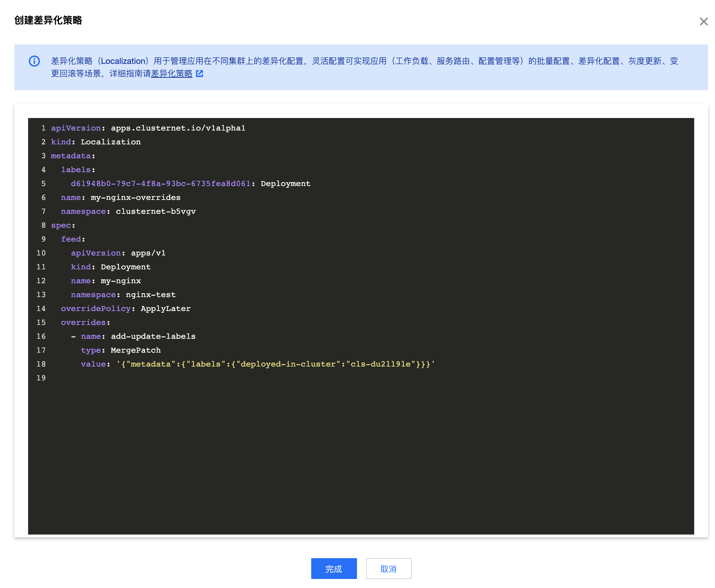Click add-update-labels override name
This screenshot has width=715, height=588.
153,336
